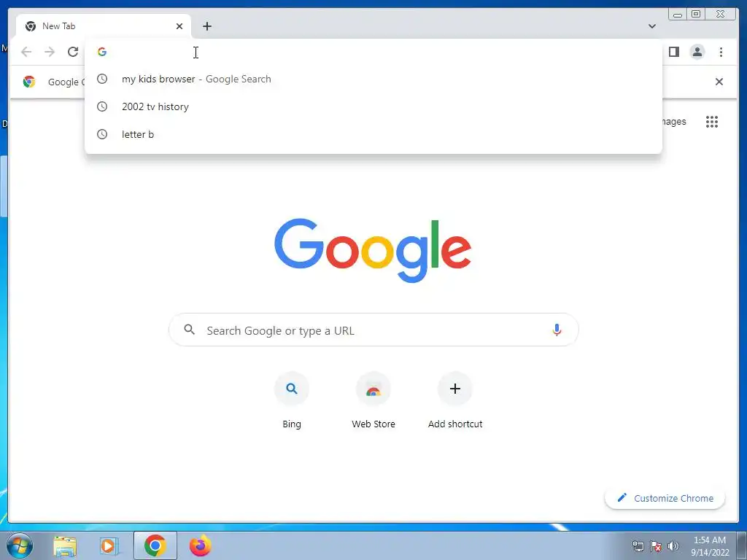Click the Google logo
The image size is (747, 560).
tap(373, 250)
